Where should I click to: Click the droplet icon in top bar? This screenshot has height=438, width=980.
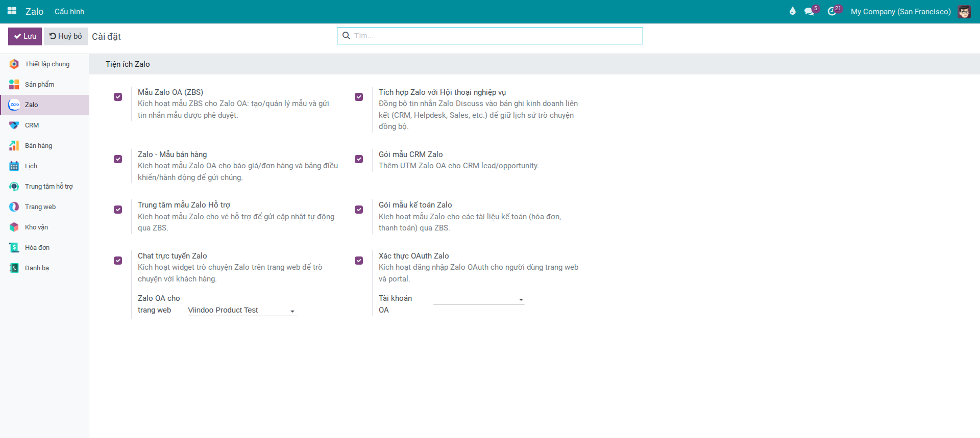point(793,11)
